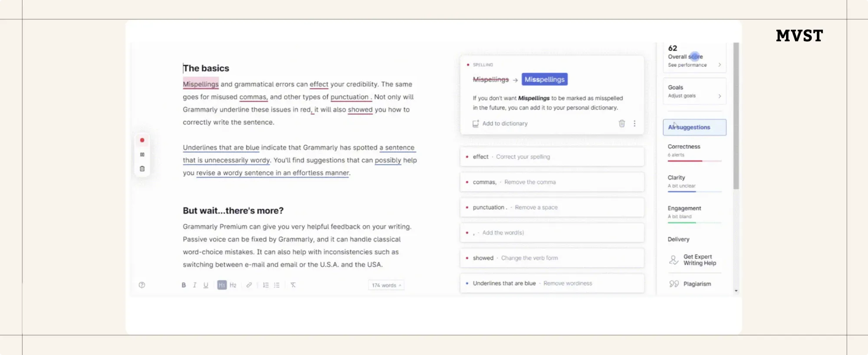Screen dimensions: 868x355
Task: Expand the punctuation Remove a space card
Action: coord(552,207)
